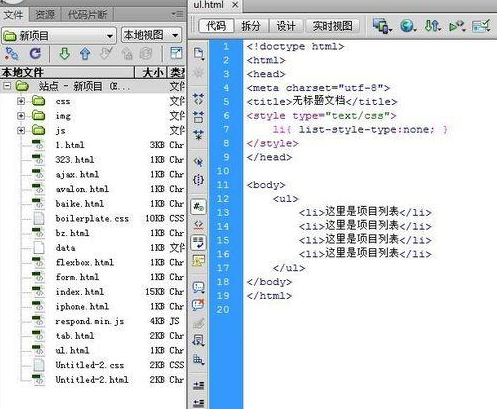
Task: Click the blue Put files arrow
Action: pyautogui.click(x=85, y=53)
